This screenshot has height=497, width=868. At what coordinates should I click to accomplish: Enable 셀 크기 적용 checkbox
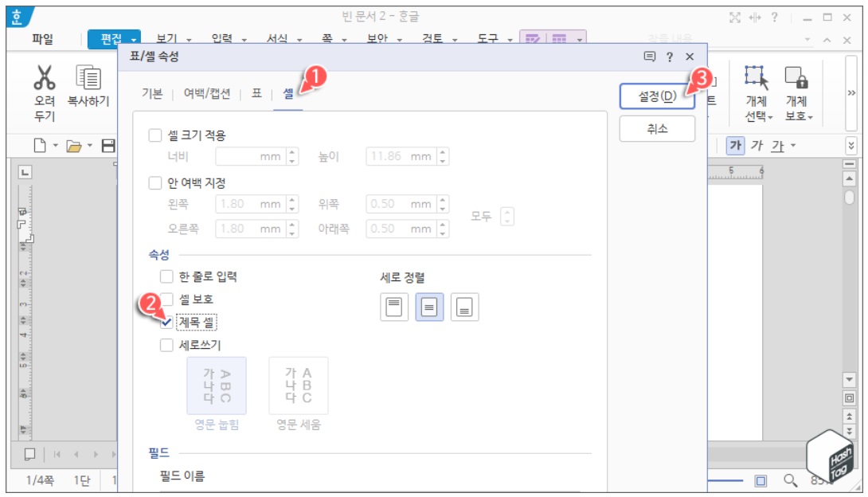[155, 135]
